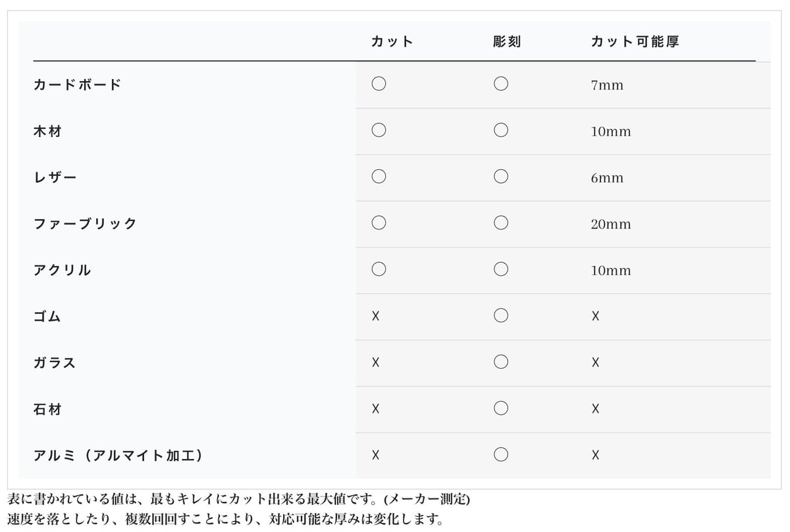This screenshot has width=790, height=532.
Task: Click the 7mm thickness value
Action: [607, 85]
